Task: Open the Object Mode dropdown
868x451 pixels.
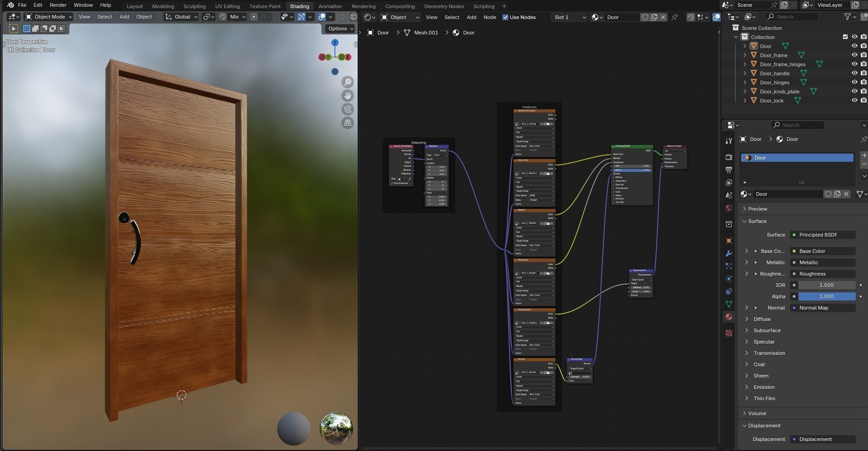Action: 48,17
